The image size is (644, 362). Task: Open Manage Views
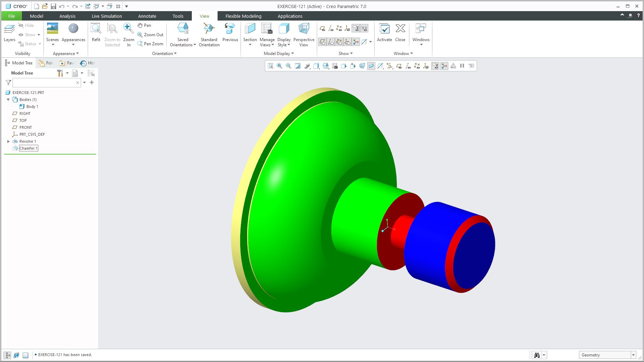(267, 35)
